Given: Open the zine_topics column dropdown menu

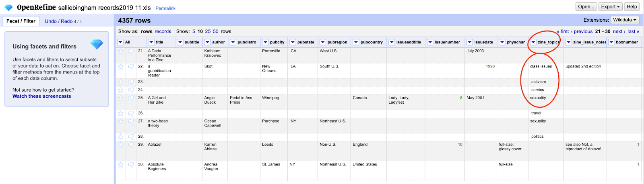Looking at the screenshot, I should click(533, 42).
